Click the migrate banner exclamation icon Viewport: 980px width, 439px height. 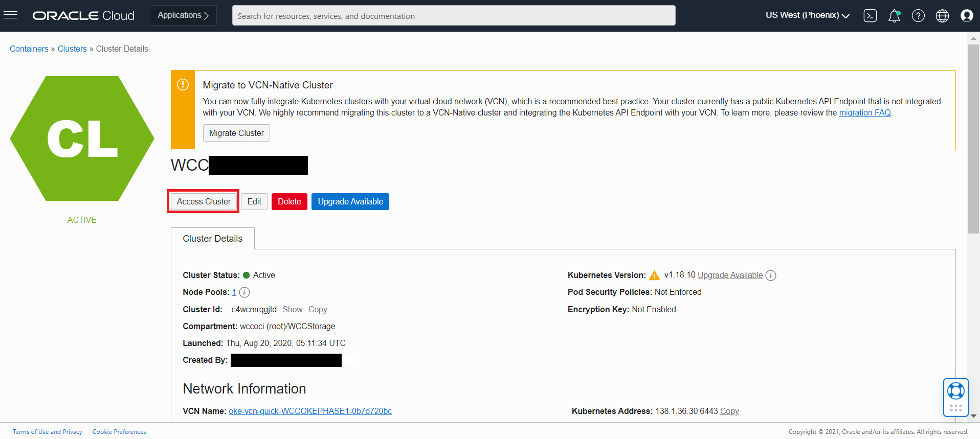coord(183,85)
